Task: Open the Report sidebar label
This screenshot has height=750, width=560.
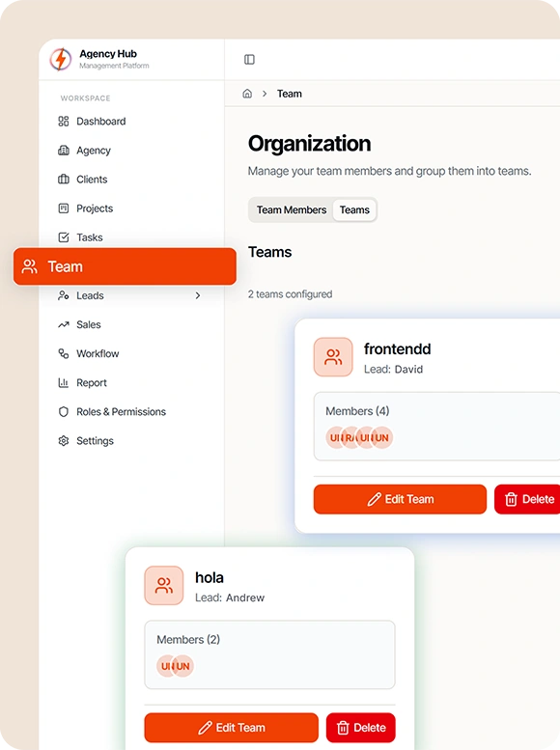Action: pyautogui.click(x=92, y=382)
